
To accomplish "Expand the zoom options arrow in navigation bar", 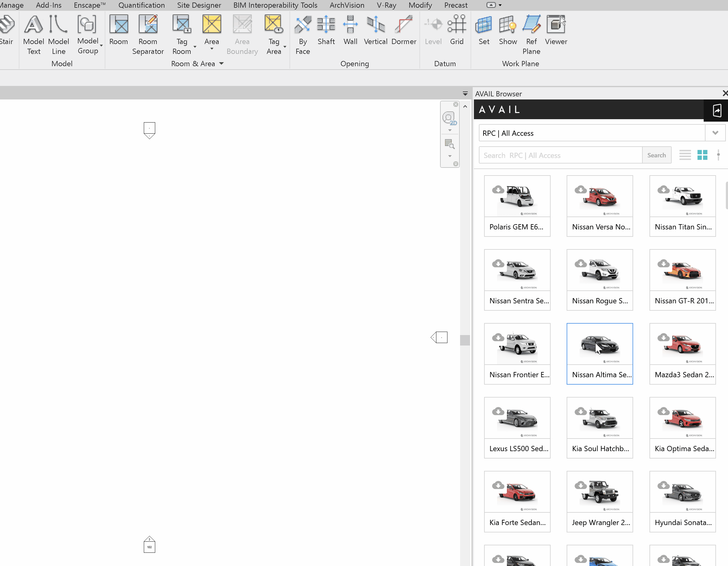I will click(450, 156).
